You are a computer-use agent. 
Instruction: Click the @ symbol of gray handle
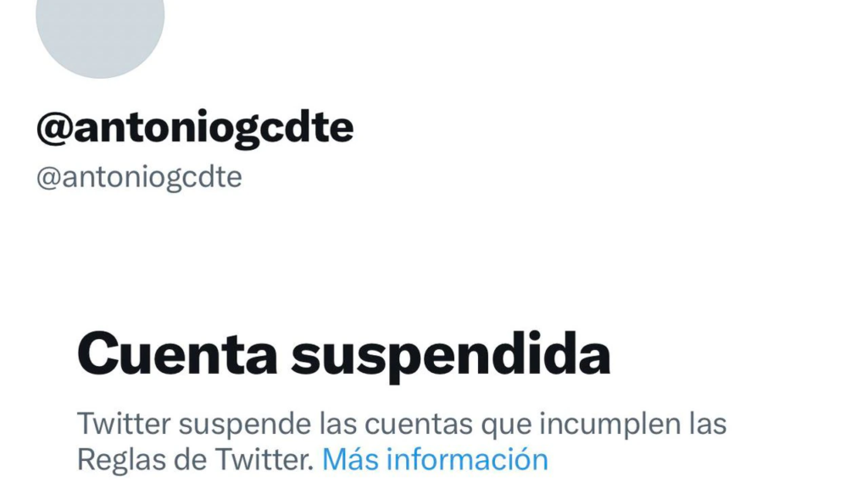48,179
